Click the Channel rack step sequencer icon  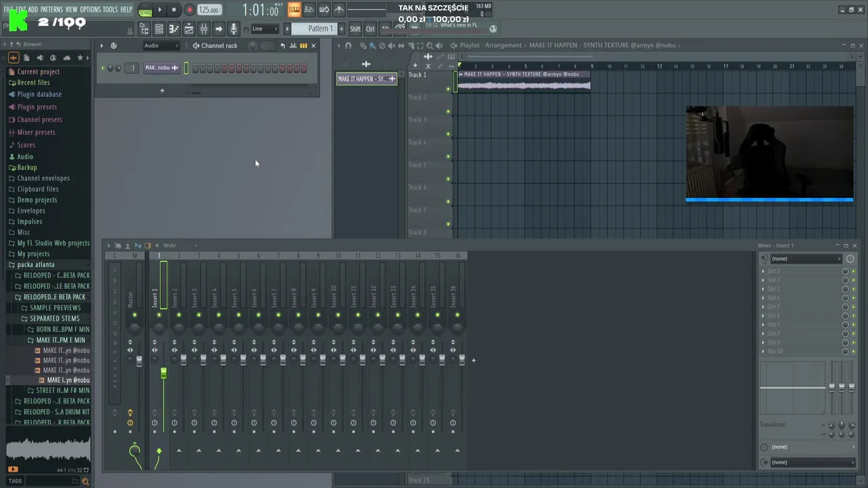pos(303,45)
